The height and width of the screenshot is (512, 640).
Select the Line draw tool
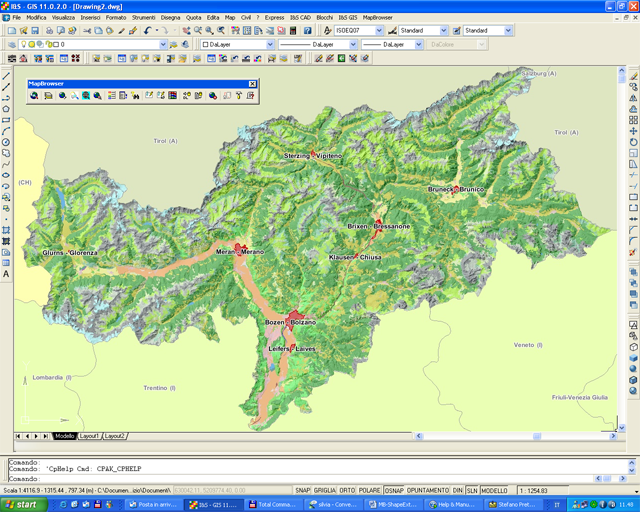(7, 76)
